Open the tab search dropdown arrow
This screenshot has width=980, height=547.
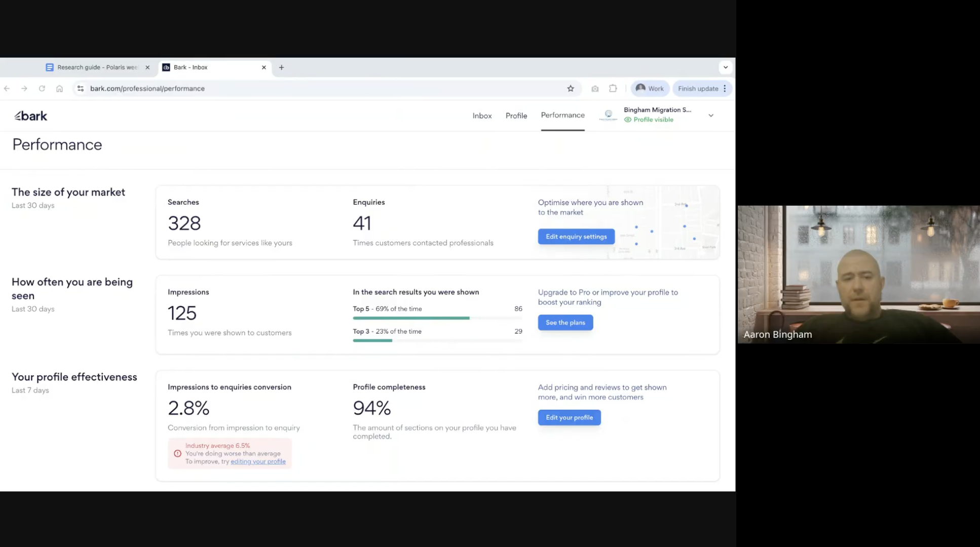click(x=726, y=67)
